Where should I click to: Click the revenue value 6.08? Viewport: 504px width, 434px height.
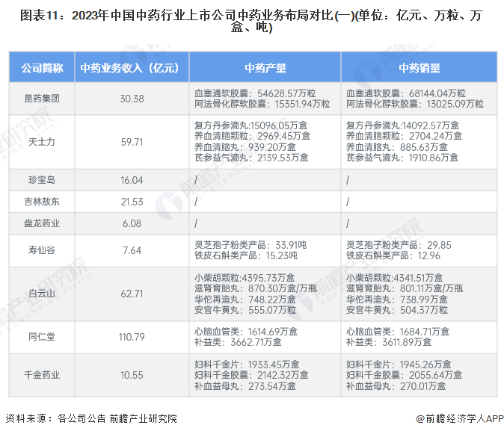click(132, 223)
